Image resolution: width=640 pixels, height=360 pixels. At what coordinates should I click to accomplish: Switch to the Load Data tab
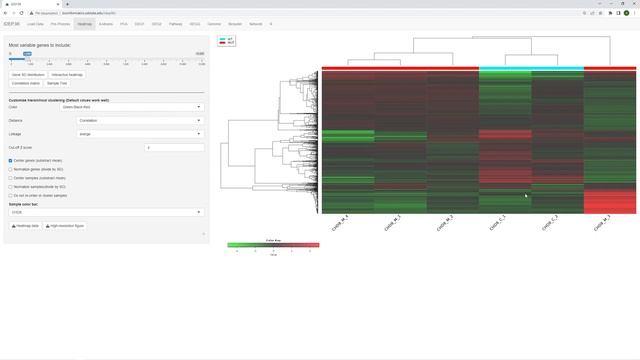pyautogui.click(x=35, y=24)
